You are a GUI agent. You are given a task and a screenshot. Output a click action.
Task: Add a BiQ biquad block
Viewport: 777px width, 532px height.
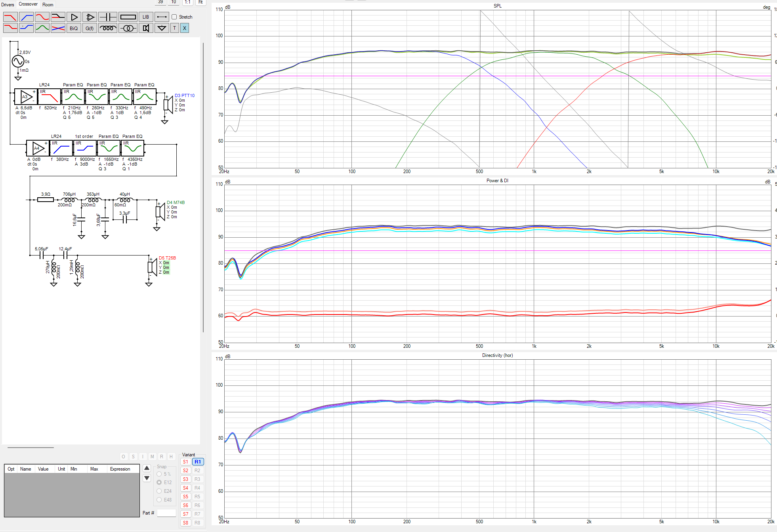74,28
